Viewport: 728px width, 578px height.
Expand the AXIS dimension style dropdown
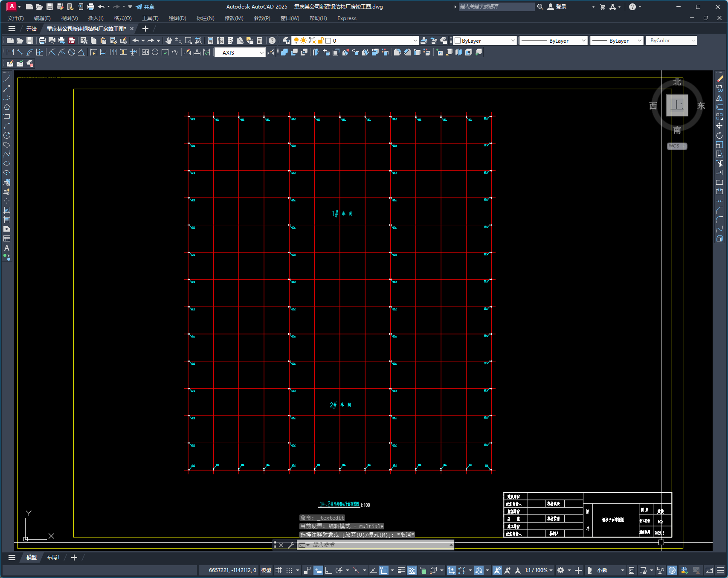(x=261, y=52)
